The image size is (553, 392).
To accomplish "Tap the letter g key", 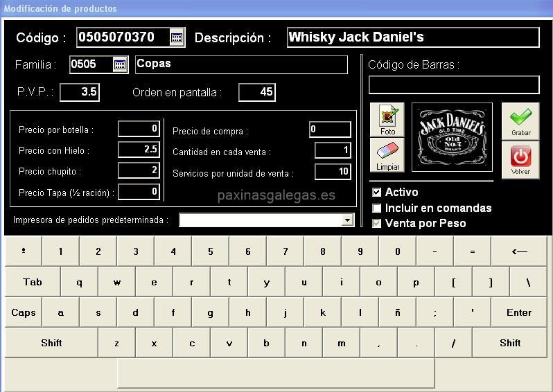I will pyautogui.click(x=211, y=312).
